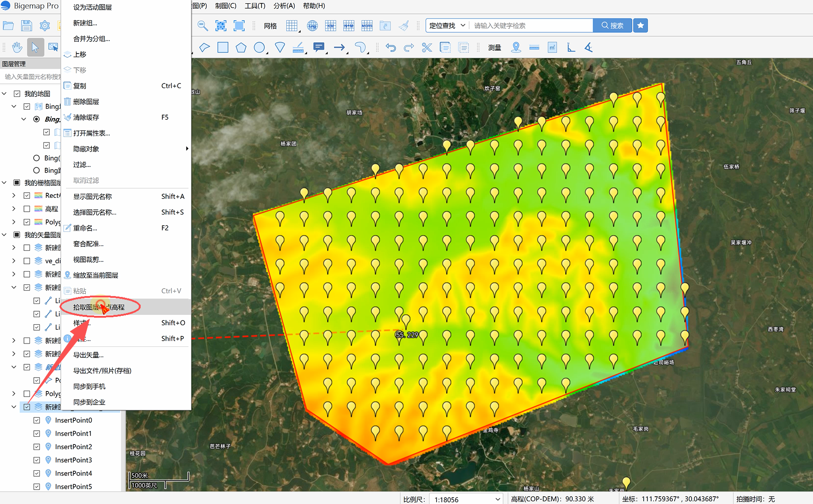Select the ruler distance measurement tool
This screenshot has height=504, width=813.
click(x=534, y=47)
